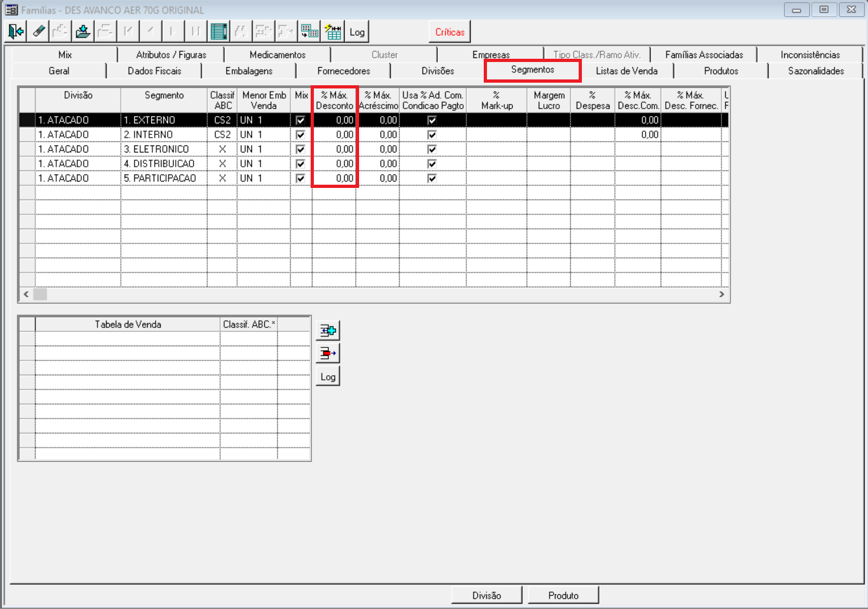Open the Atributos / Figuras tab

(171, 55)
